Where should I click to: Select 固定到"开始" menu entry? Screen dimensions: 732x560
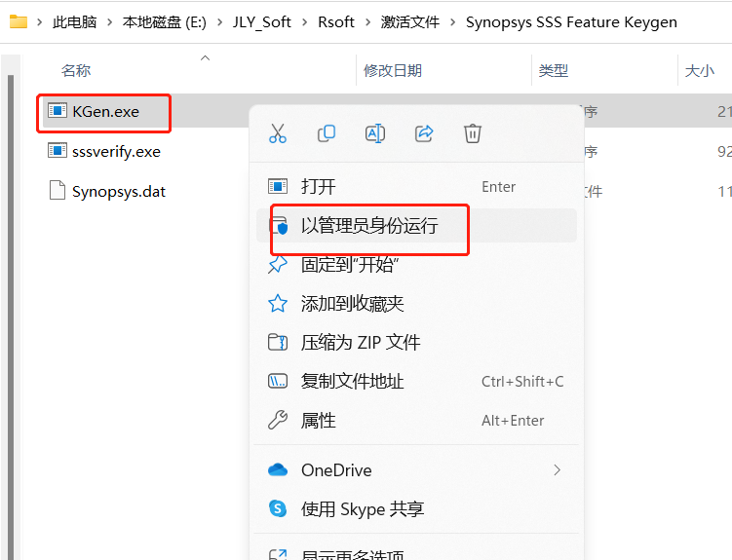(x=416, y=264)
